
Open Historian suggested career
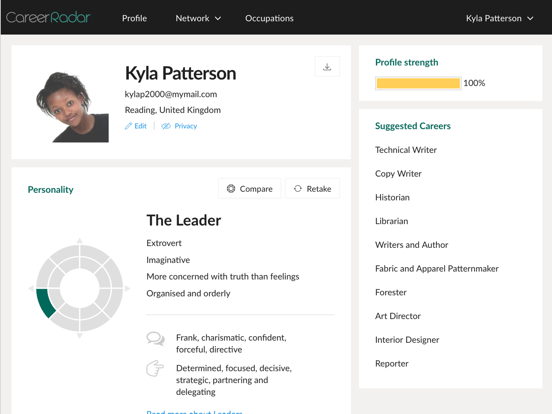point(392,197)
